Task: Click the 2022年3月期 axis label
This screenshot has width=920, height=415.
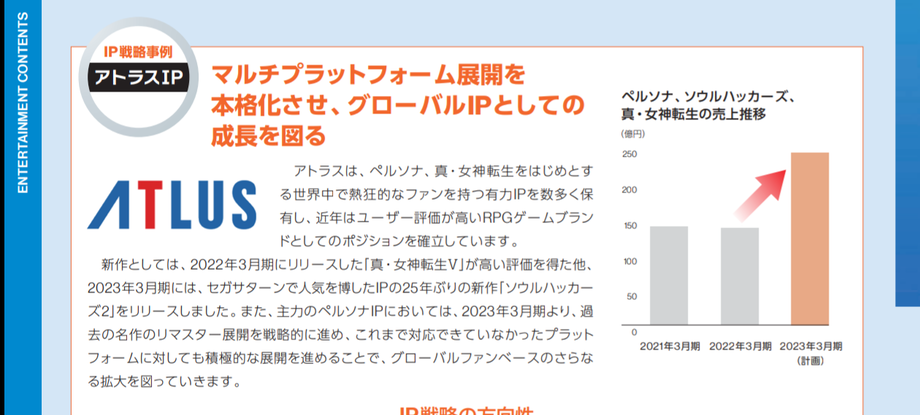Action: [x=740, y=346]
